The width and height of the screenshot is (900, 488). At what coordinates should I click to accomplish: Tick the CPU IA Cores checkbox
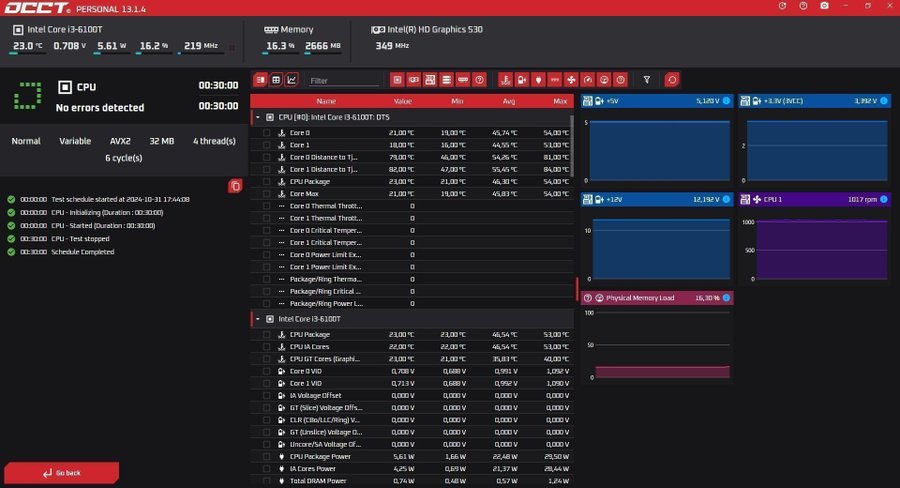pyautogui.click(x=266, y=346)
